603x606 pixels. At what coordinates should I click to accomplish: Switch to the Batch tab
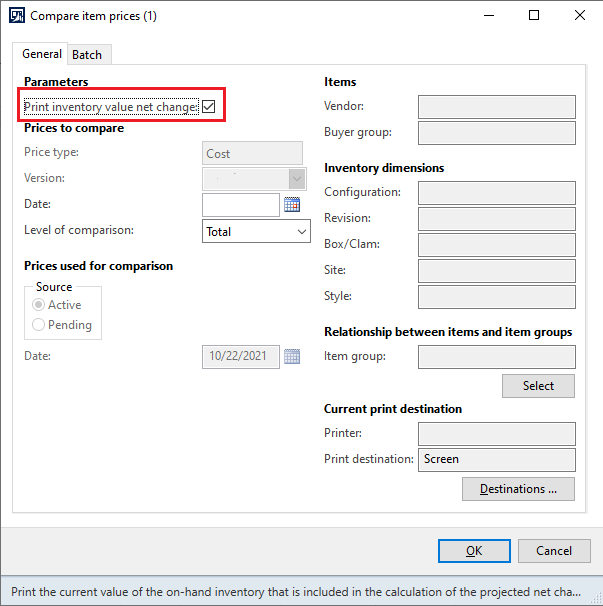[87, 55]
